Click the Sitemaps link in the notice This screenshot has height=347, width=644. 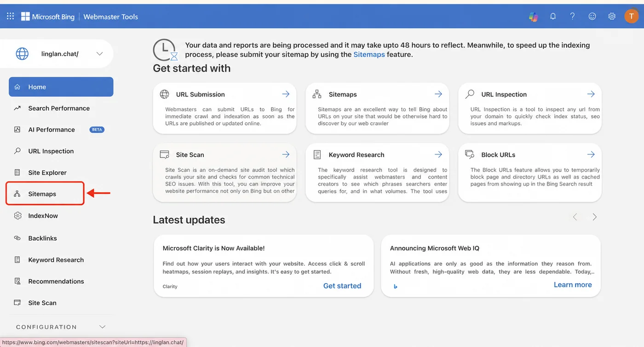point(369,54)
